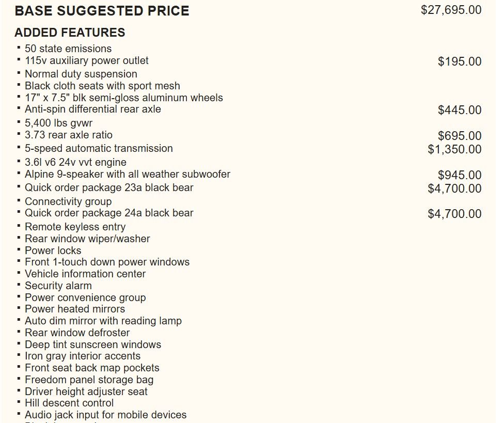Click the 5-speed automatic transmission feature
The width and height of the screenshot is (504, 423).
point(99,148)
